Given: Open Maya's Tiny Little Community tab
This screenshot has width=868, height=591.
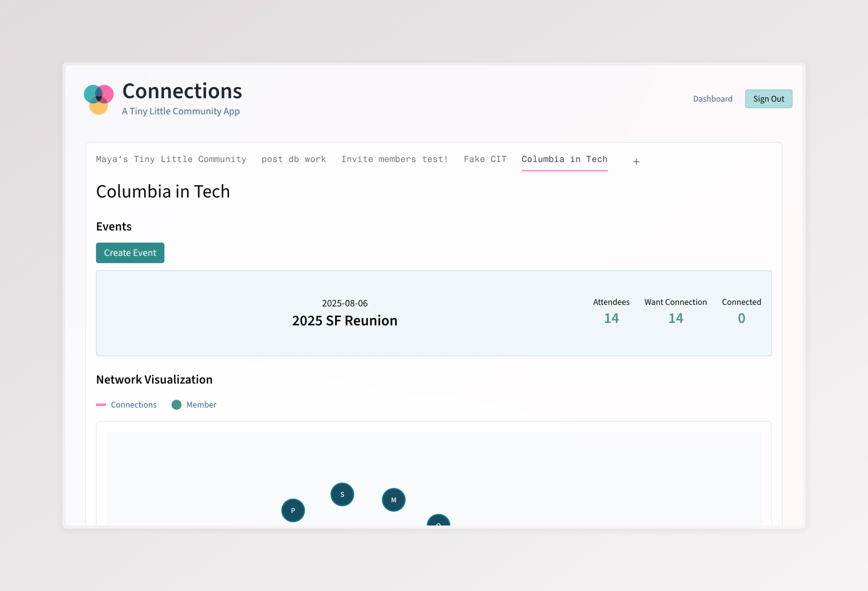Looking at the screenshot, I should coord(171,159).
